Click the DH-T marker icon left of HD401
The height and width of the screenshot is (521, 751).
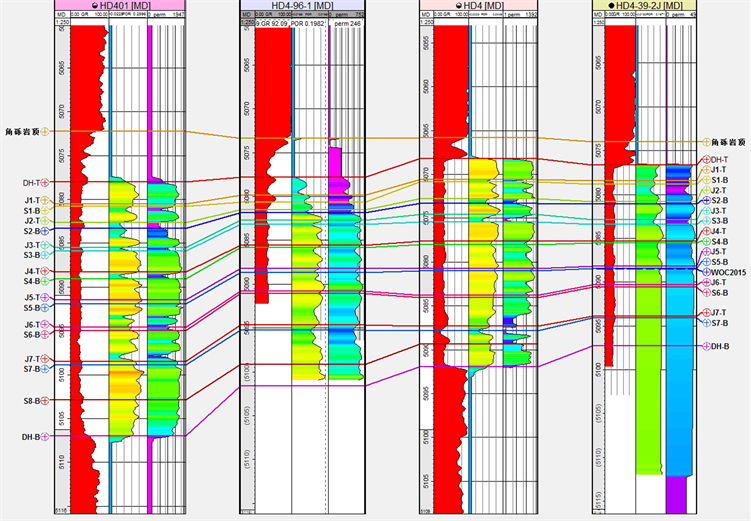tap(45, 183)
